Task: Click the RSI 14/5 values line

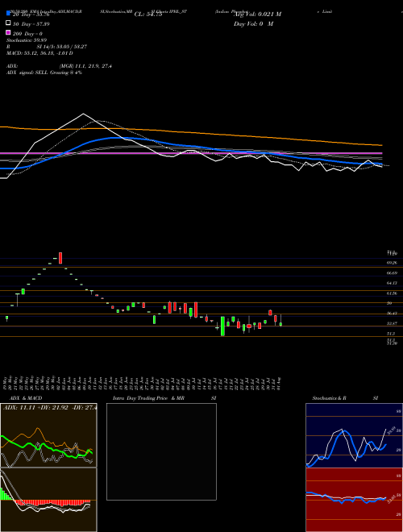Action: (47, 47)
